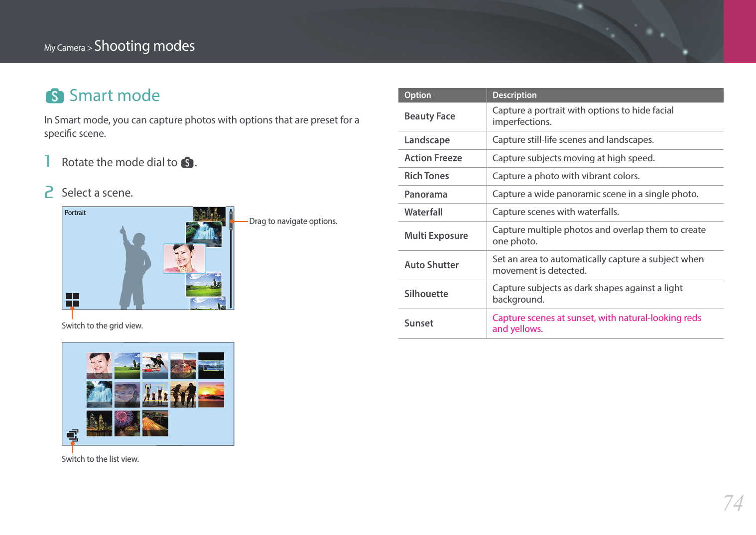This screenshot has width=756, height=535.
Task: Choose the night city skyline thumbnail in the grid
Action: coord(99,424)
